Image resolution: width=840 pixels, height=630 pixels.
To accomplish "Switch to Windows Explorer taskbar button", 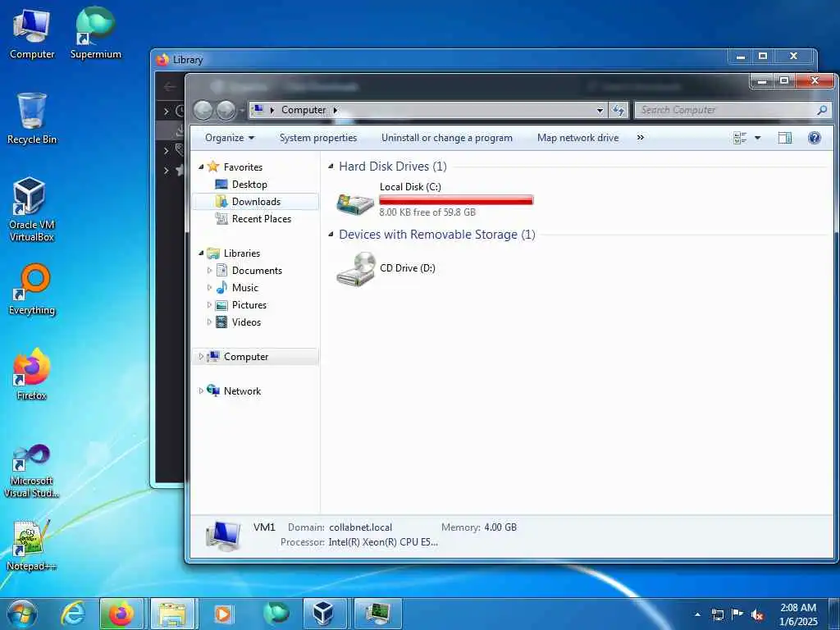I will click(x=172, y=614).
